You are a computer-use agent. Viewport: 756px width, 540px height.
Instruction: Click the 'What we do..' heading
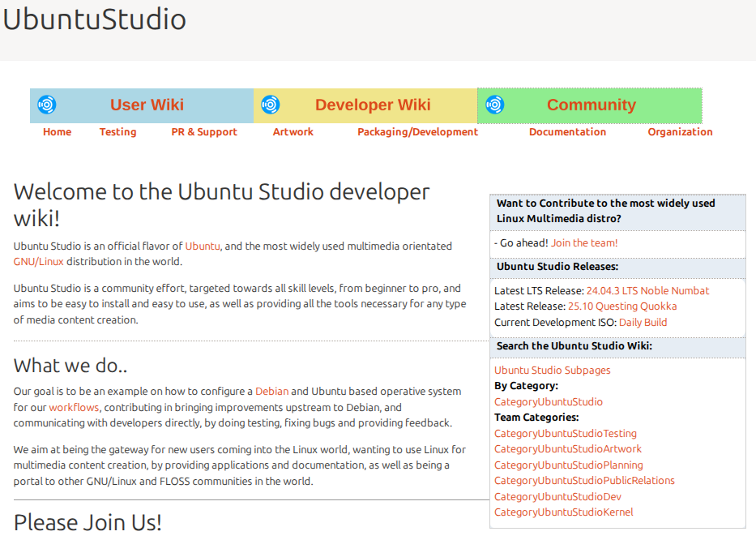coord(70,366)
